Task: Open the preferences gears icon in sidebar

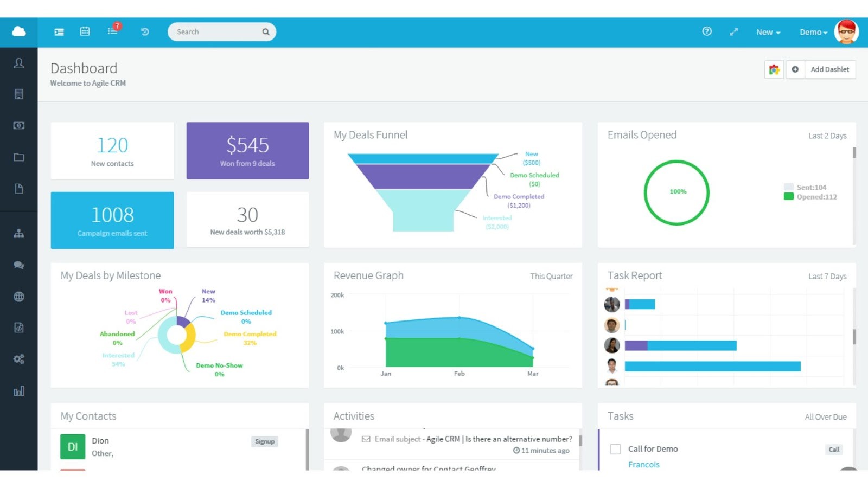Action: pos(19,358)
